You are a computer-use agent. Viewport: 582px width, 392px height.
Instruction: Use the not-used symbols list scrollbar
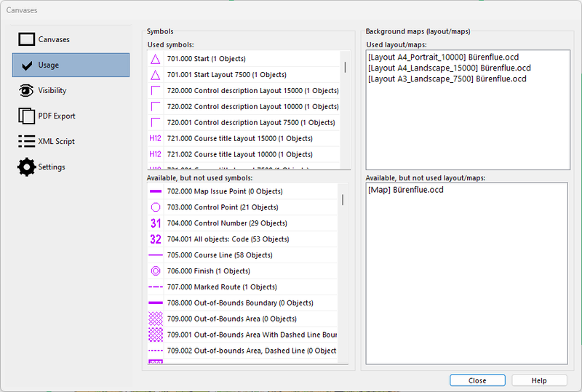(x=343, y=200)
